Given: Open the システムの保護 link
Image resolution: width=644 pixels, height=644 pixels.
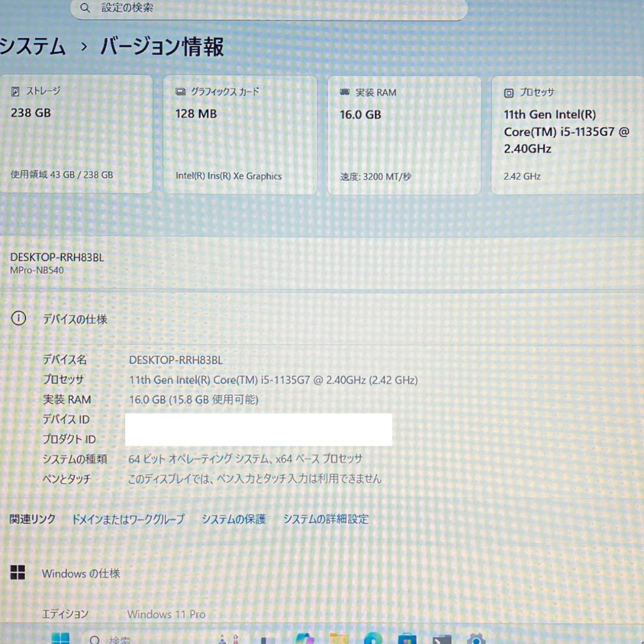Looking at the screenshot, I should [x=234, y=519].
